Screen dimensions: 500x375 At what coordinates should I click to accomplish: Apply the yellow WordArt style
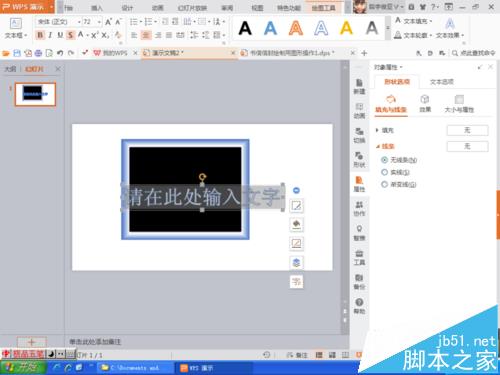pos(346,28)
